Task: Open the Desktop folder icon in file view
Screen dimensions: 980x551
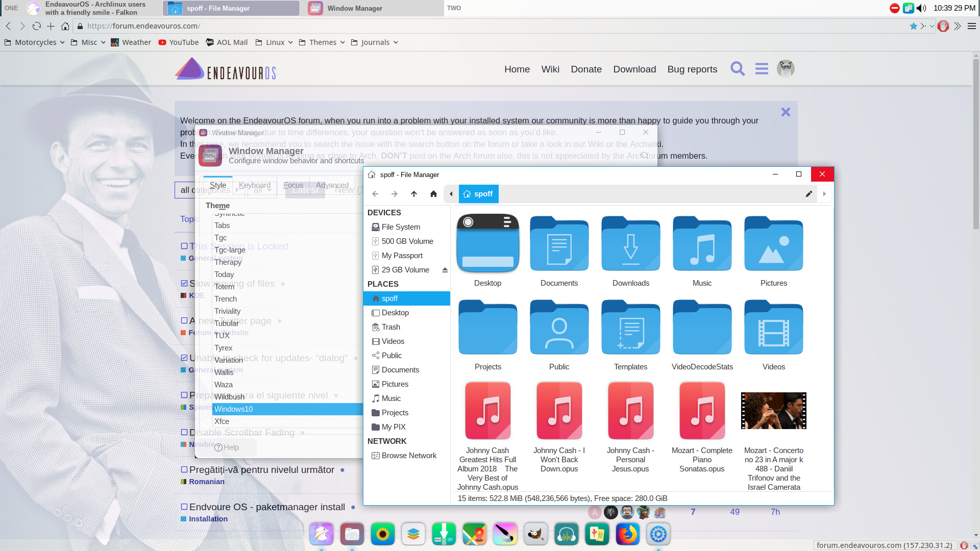Action: pos(488,243)
